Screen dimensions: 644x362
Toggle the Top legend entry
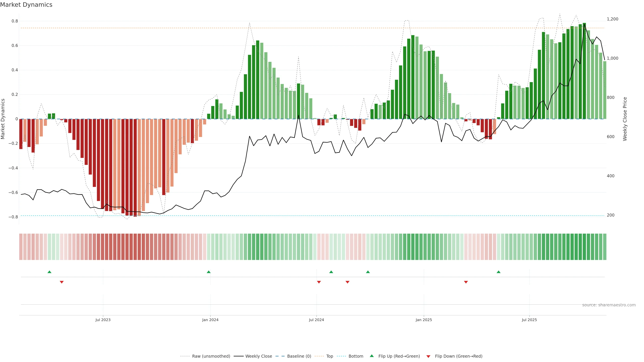330,356
